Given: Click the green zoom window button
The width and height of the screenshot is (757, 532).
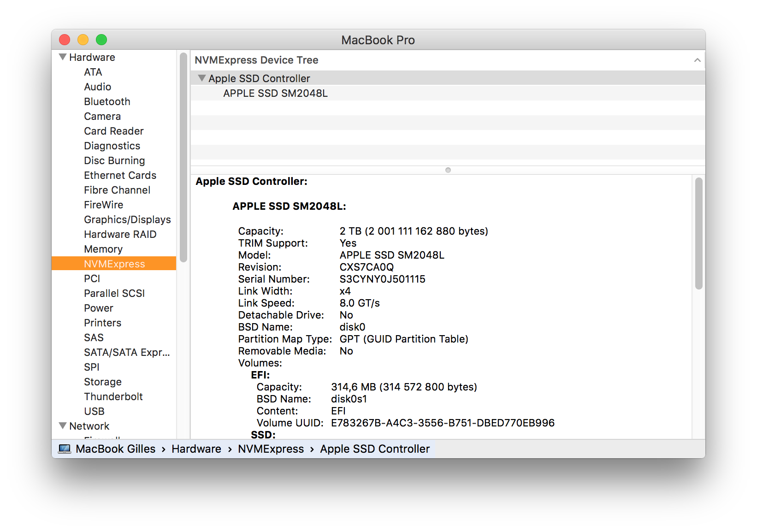Looking at the screenshot, I should (x=101, y=40).
